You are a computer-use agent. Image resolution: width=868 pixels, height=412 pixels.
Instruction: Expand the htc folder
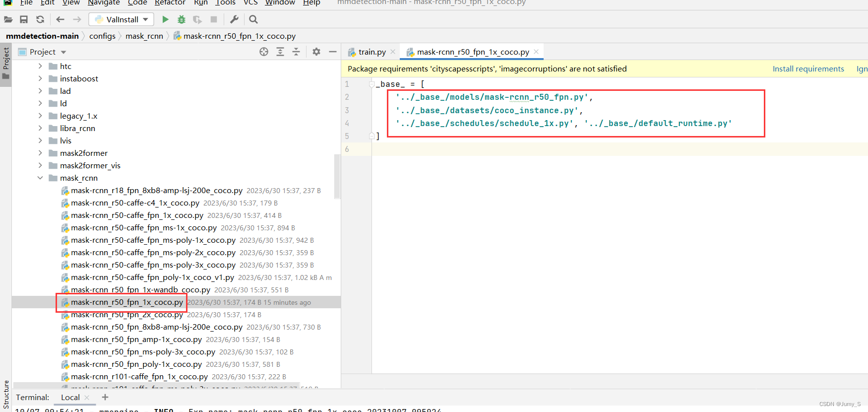tap(40, 66)
